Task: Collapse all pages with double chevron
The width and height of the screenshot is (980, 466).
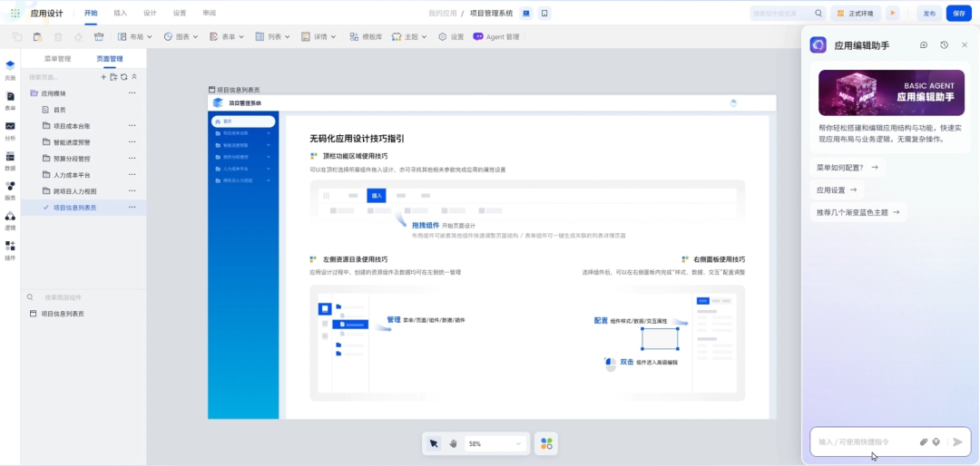Action: point(133,77)
